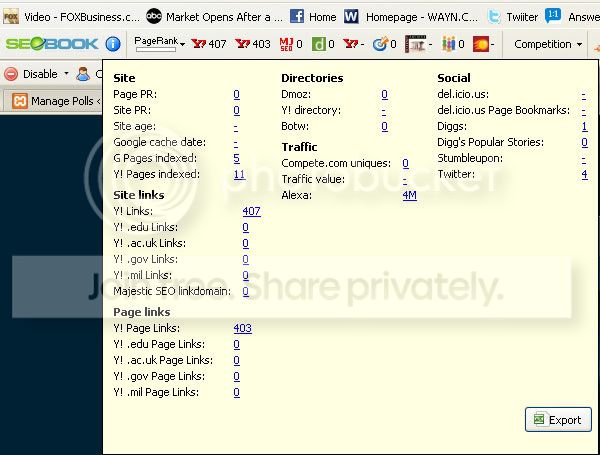The width and height of the screenshot is (600, 455).
Task: Open the Y! .ac.uk Links value
Action: point(246,243)
